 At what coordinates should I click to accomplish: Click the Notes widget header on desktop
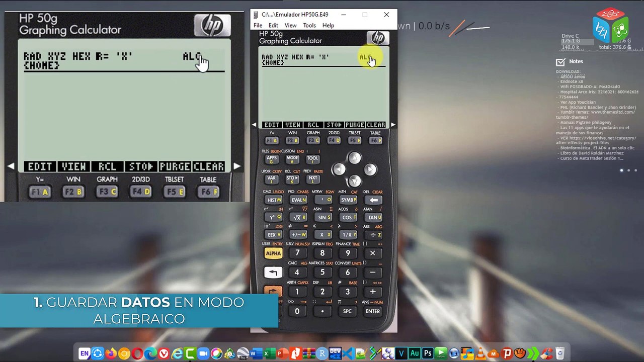click(x=570, y=61)
